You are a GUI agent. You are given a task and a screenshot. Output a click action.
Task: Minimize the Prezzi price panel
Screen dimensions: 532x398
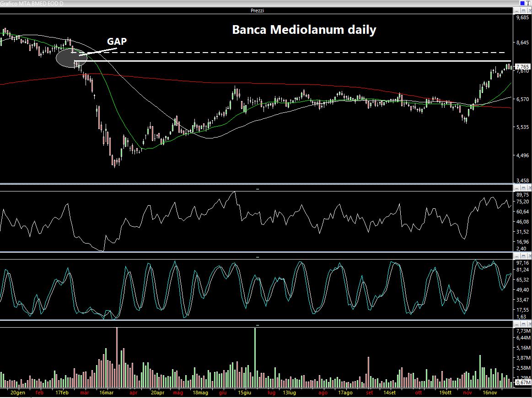pyautogui.click(x=517, y=11)
